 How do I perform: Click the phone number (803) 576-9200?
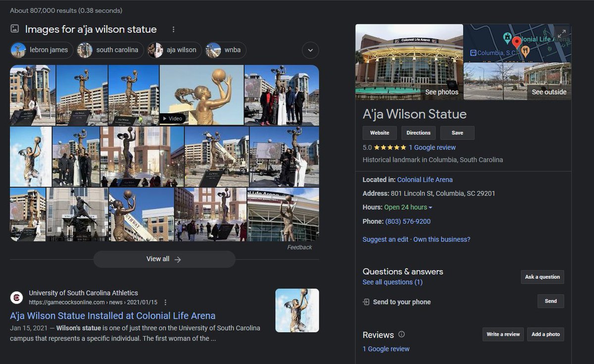(408, 222)
